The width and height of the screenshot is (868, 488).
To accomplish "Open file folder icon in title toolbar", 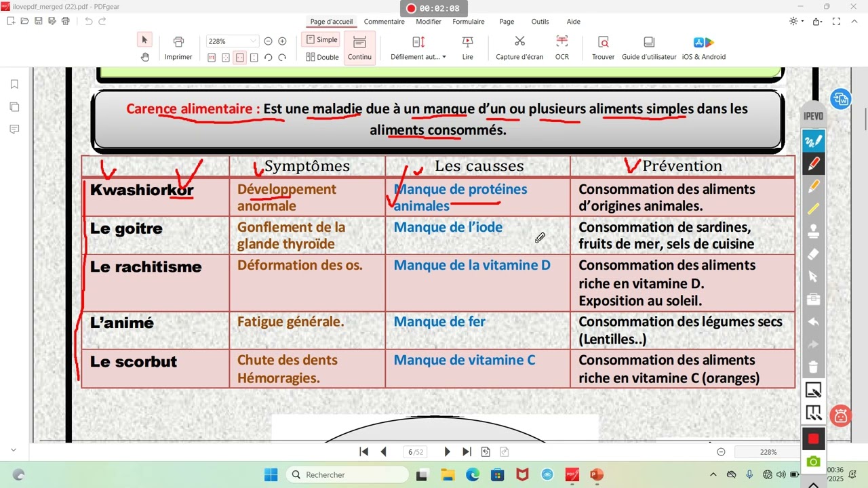I will pos(24,21).
